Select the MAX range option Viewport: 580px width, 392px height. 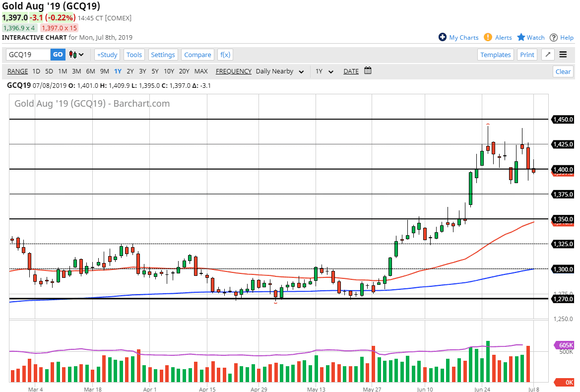pos(201,71)
